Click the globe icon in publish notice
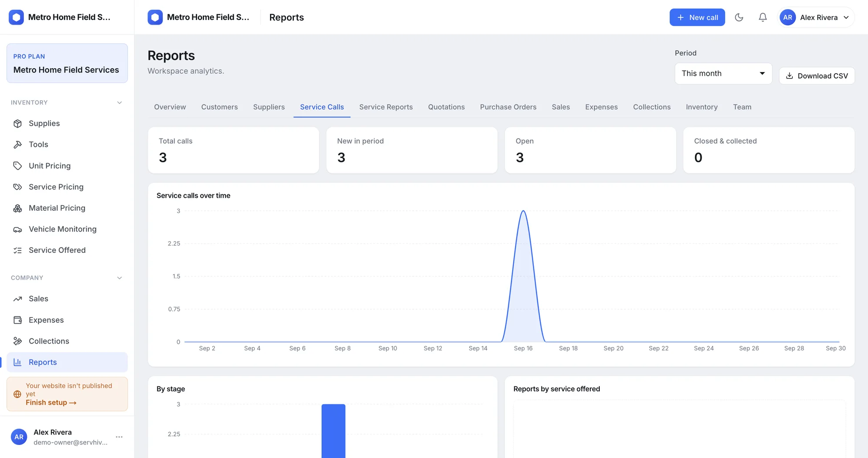Image resolution: width=868 pixels, height=458 pixels. [17, 394]
